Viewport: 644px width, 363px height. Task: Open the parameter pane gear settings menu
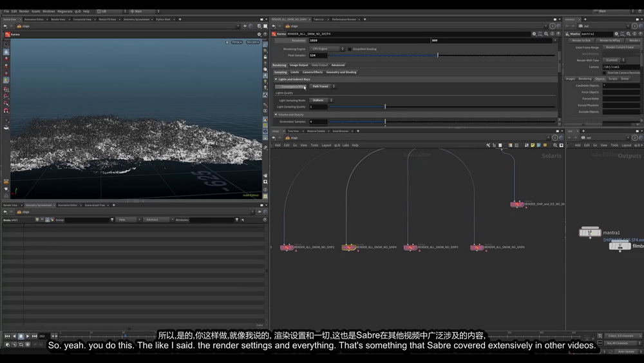[x=534, y=34]
